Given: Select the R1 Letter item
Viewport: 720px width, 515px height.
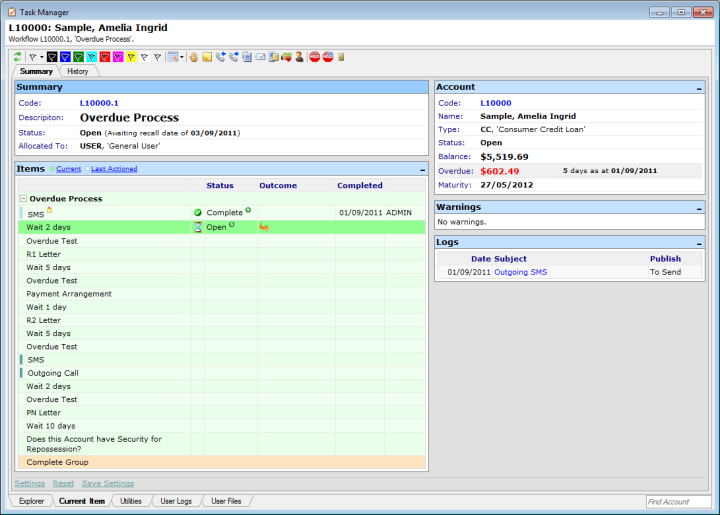Looking at the screenshot, I should [44, 254].
